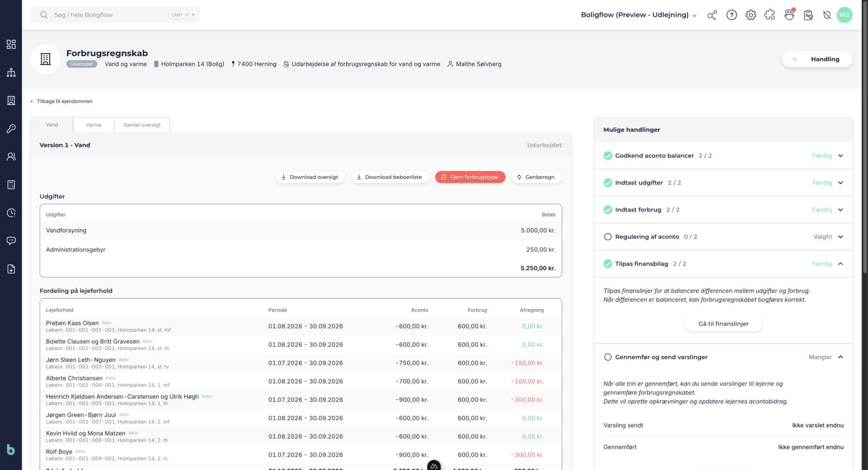This screenshot has height=470, width=868.
Task: Open the settings gear icon
Action: (751, 15)
